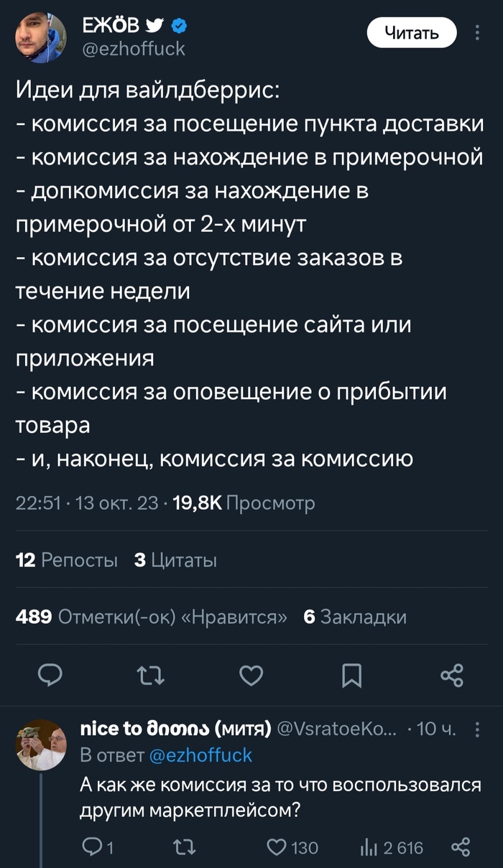Like митя's reply showing 130 likes
Viewport: 503px width, 868px height.
(x=292, y=847)
